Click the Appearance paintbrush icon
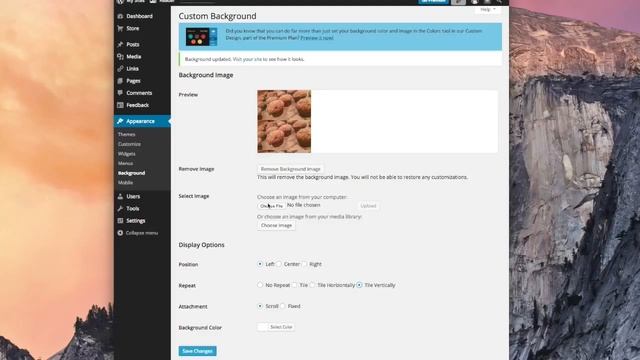Viewport: 640px width, 360px height. pyautogui.click(x=120, y=121)
